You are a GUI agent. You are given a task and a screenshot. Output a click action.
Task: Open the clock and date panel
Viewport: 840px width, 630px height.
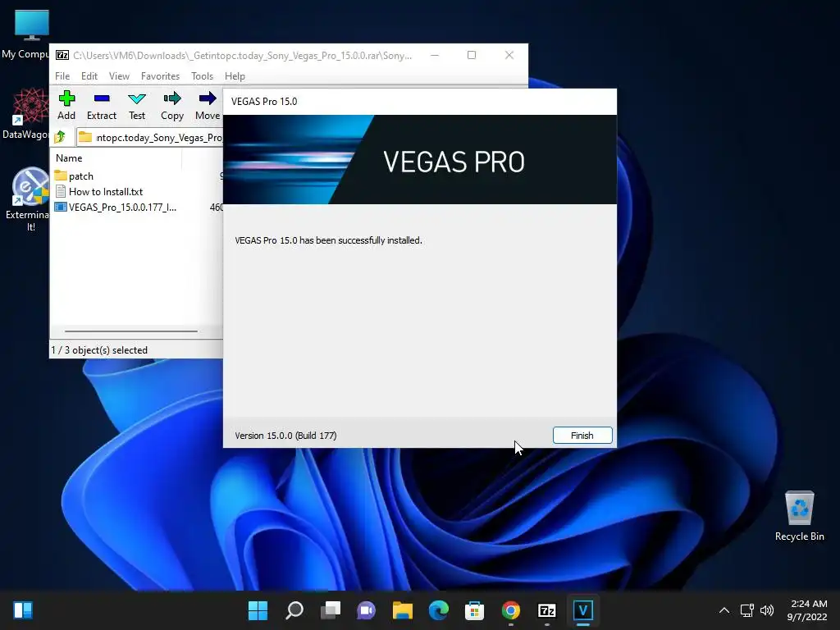[x=807, y=610]
